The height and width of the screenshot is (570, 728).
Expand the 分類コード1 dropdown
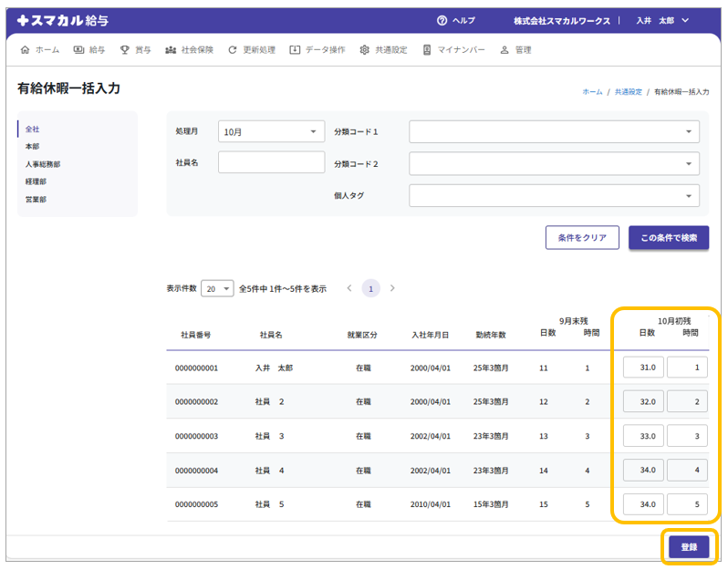coord(554,131)
